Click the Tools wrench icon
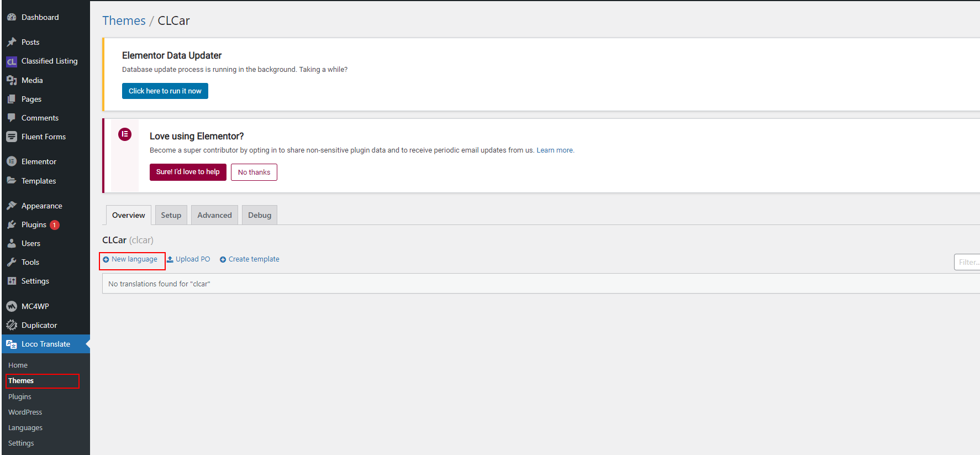980x455 pixels. coord(12,262)
